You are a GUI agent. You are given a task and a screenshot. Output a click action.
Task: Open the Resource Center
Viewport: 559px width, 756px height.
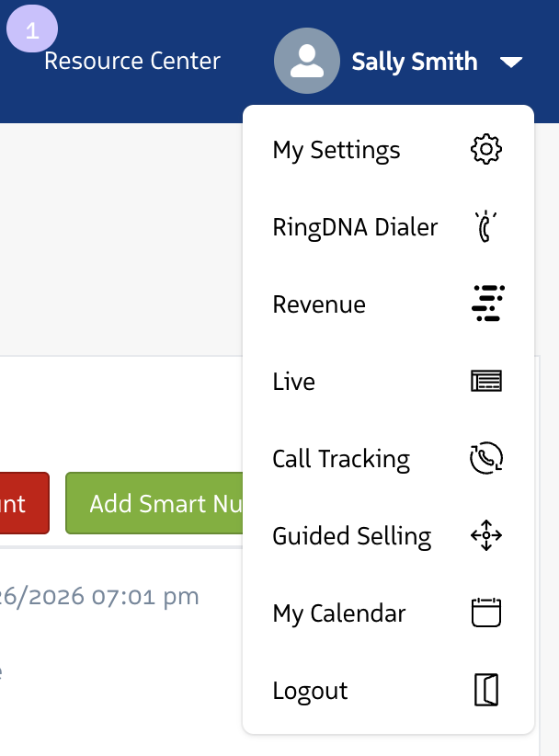coord(132,61)
